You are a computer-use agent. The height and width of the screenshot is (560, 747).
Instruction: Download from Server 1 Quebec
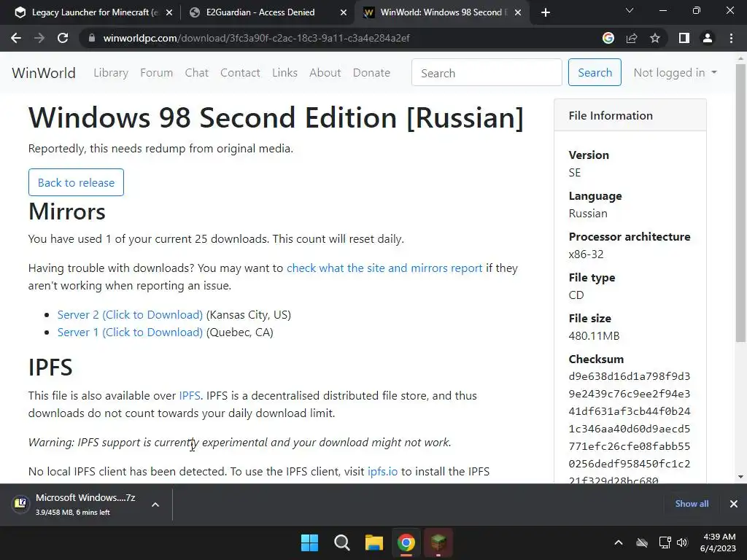click(130, 332)
